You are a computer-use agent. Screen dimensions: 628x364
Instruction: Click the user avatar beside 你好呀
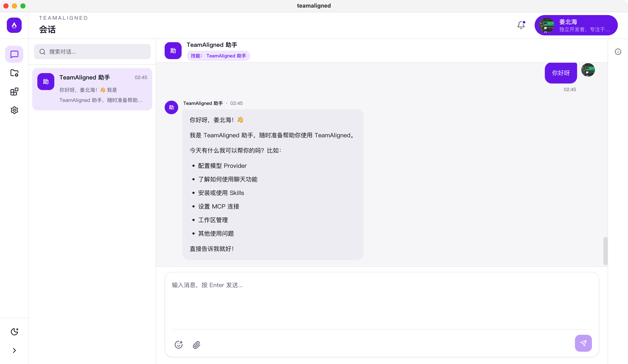588,70
